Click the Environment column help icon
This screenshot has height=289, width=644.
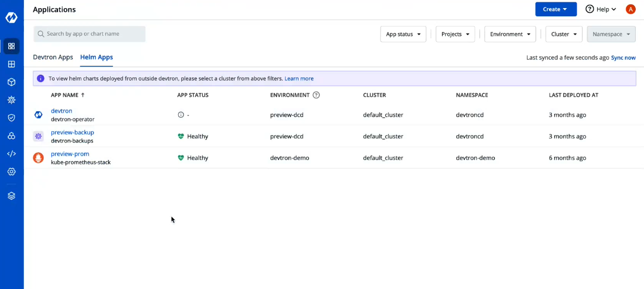pyautogui.click(x=316, y=95)
